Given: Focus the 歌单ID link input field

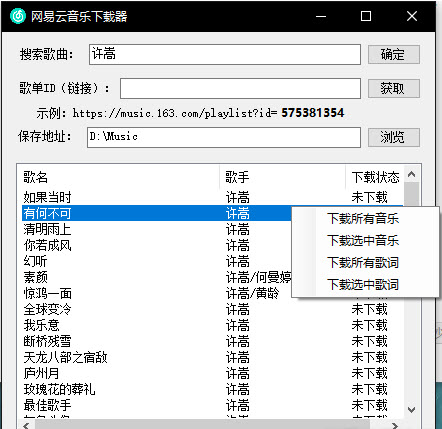Looking at the screenshot, I should tap(240, 88).
